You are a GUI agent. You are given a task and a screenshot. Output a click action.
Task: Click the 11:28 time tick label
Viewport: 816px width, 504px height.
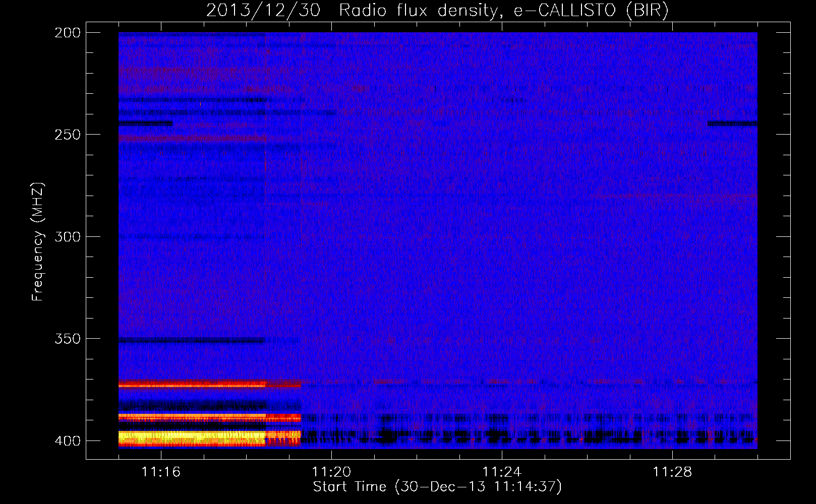click(672, 472)
